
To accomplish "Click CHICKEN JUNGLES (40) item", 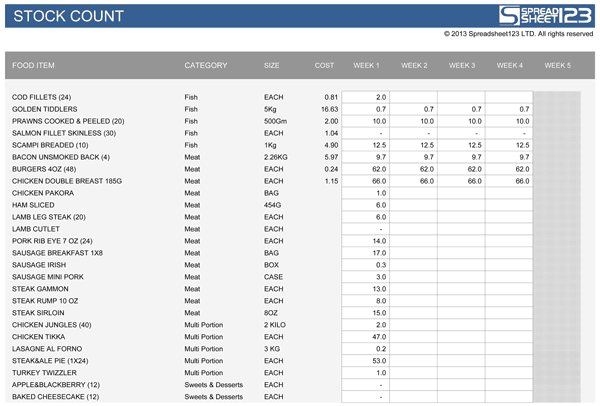I will 52,325.
